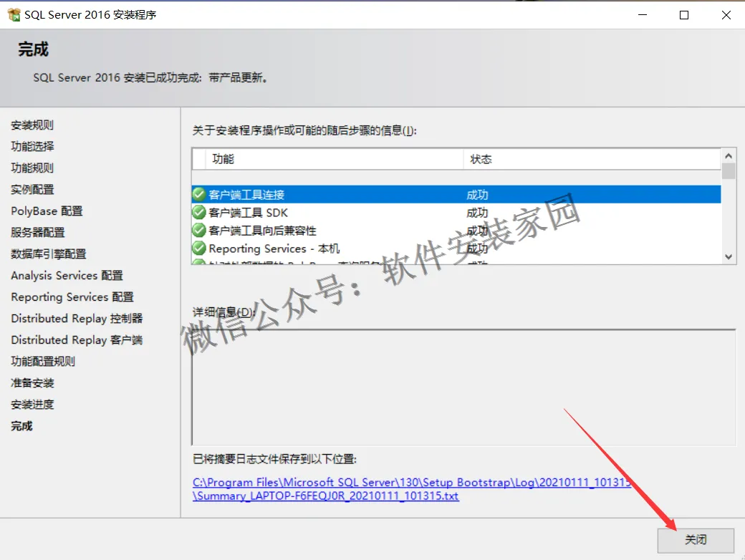Select the bold 完成 step in sidebar
Image resolution: width=745 pixels, height=560 pixels.
(22, 426)
